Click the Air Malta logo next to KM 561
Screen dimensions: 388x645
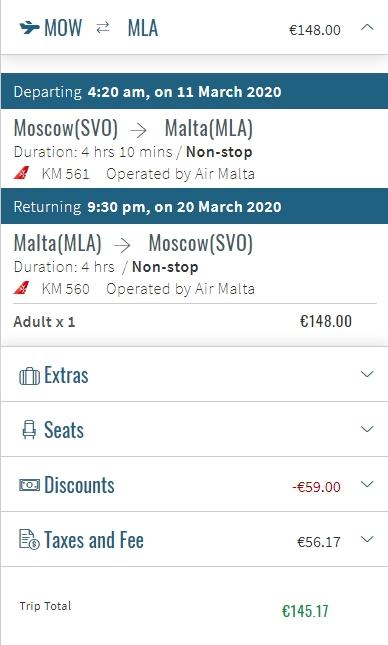21,173
